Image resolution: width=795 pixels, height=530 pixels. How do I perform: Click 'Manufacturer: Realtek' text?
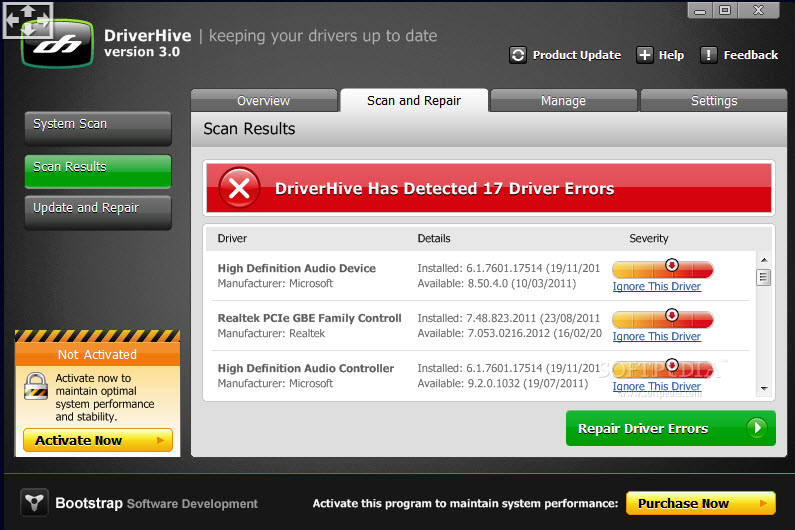click(x=271, y=333)
